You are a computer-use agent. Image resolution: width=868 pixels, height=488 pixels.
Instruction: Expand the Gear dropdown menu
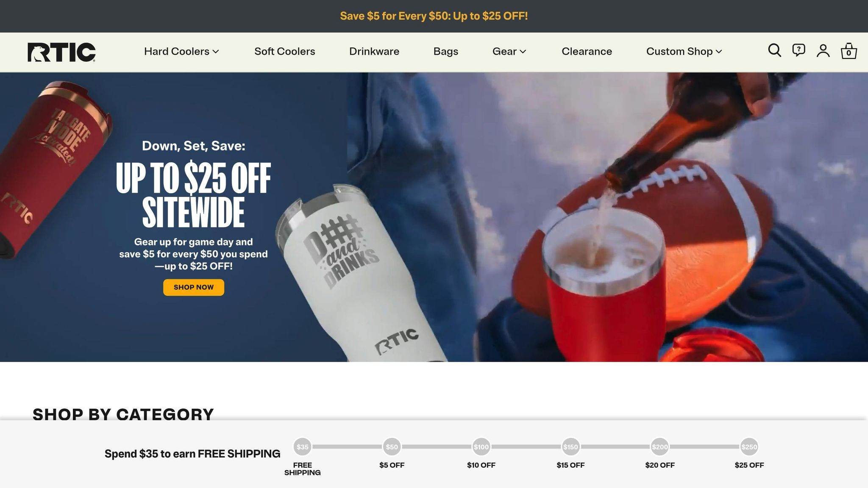point(509,51)
